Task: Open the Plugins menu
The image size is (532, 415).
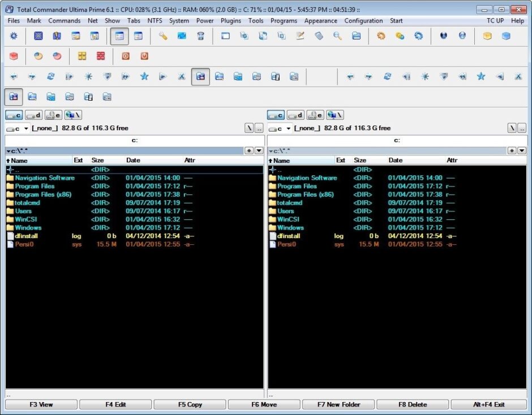Action: pos(231,21)
